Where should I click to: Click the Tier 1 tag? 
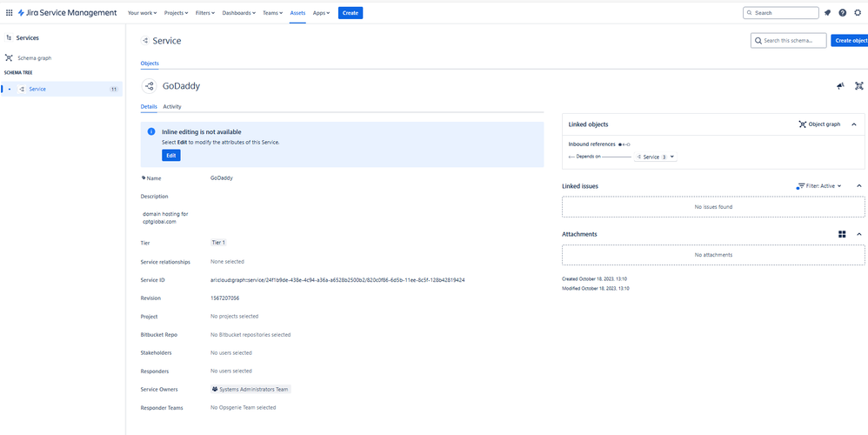coord(218,243)
